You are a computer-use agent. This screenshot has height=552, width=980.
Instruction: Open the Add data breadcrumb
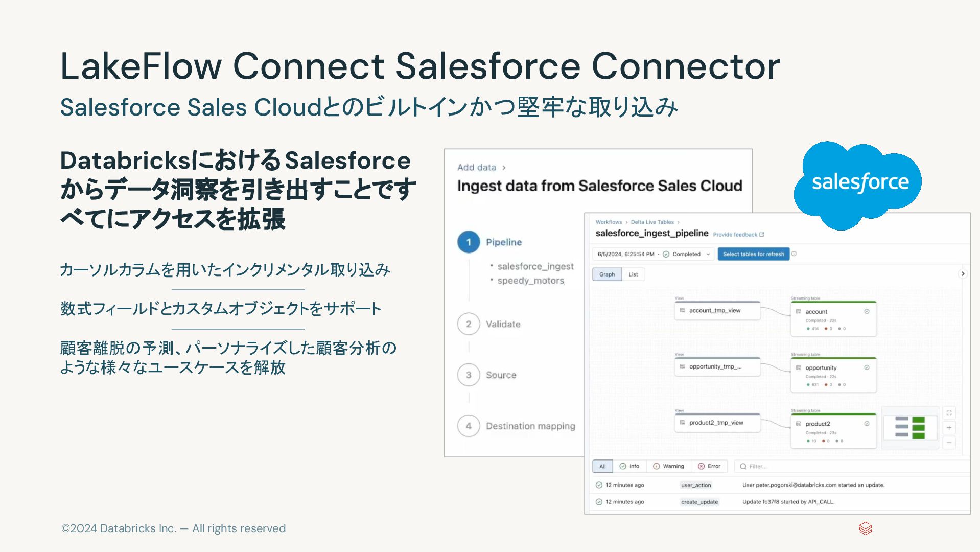477,167
